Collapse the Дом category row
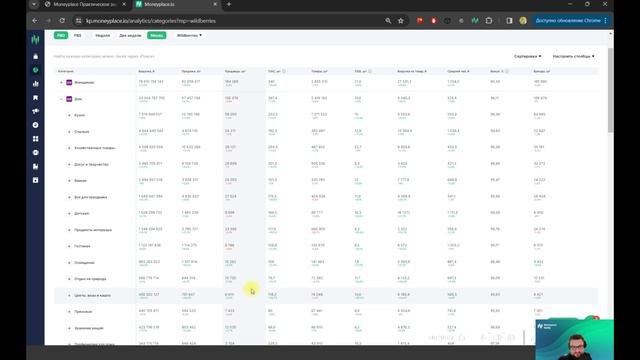This screenshot has height=360, width=640. [61, 99]
